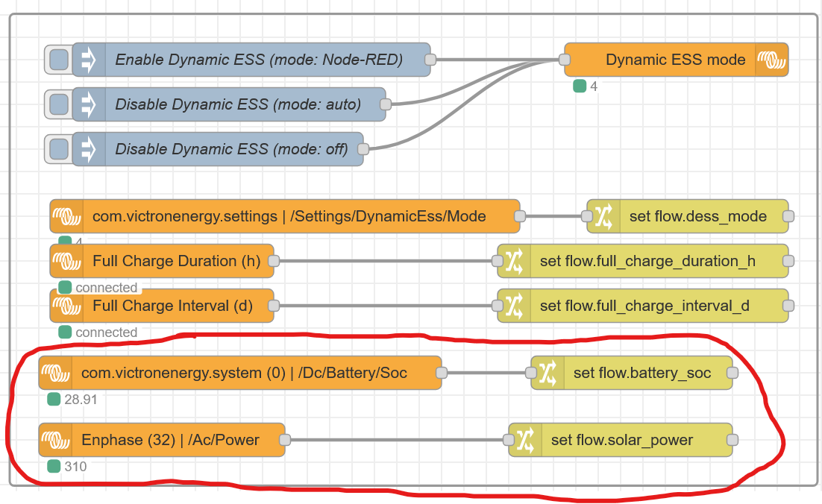The width and height of the screenshot is (822, 504).
Task: Click green status dot under Battery/Soc node
Action: coord(54,399)
